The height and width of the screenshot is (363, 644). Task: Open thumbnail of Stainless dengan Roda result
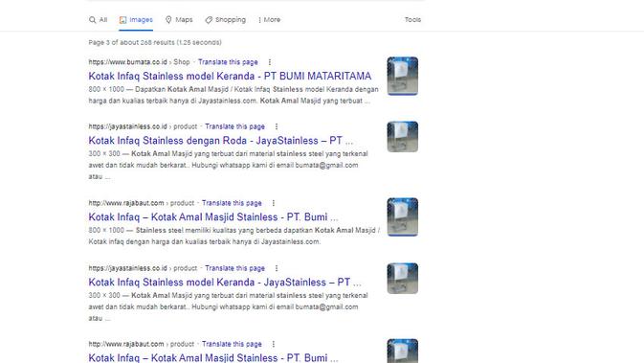tap(403, 137)
